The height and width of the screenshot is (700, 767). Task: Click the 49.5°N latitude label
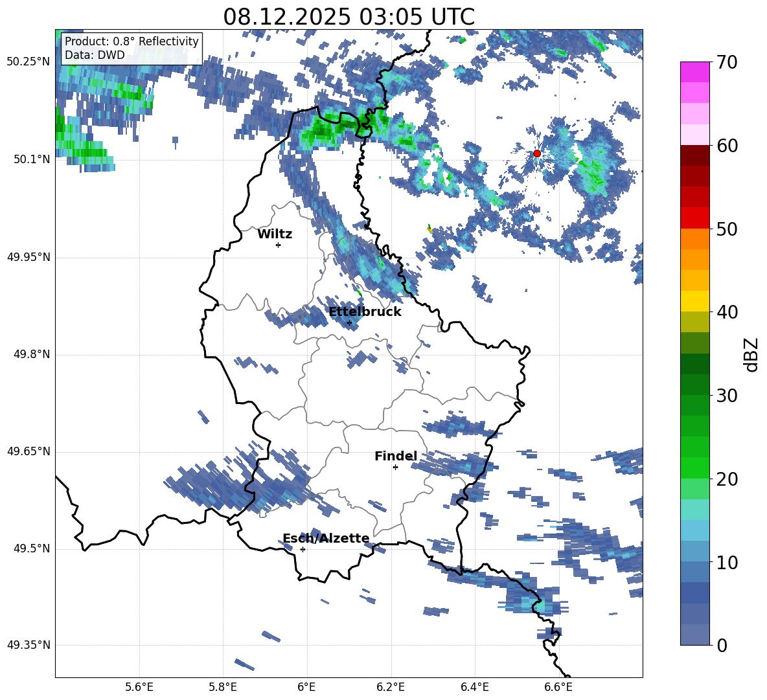pos(32,548)
